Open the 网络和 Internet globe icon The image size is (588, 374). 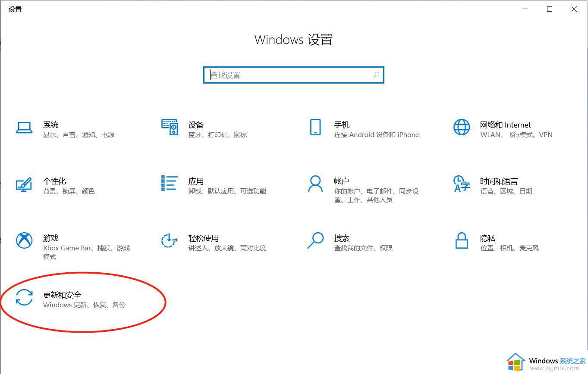click(x=462, y=127)
